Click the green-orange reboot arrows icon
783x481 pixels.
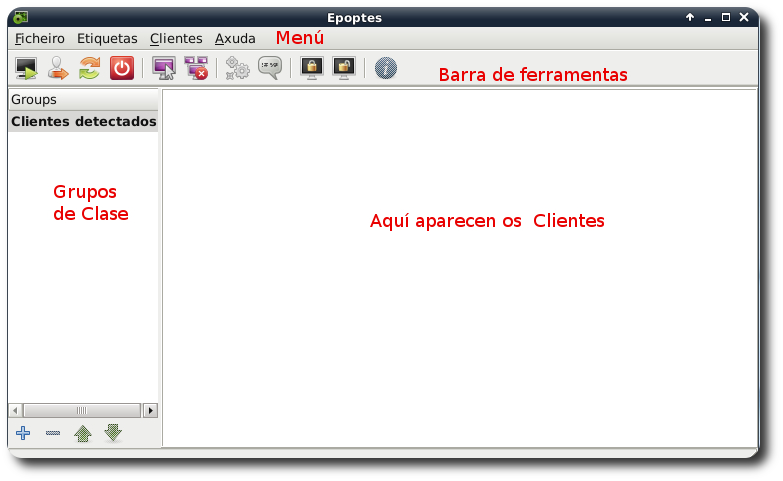(90, 68)
